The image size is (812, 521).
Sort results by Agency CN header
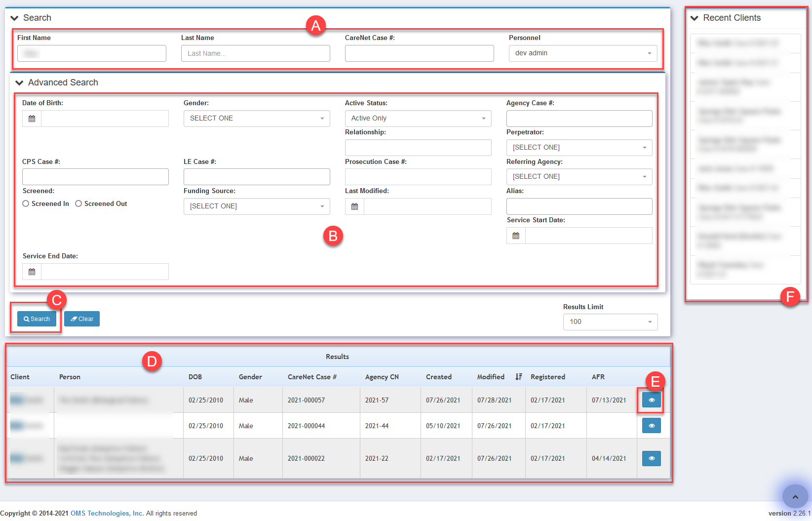click(382, 377)
